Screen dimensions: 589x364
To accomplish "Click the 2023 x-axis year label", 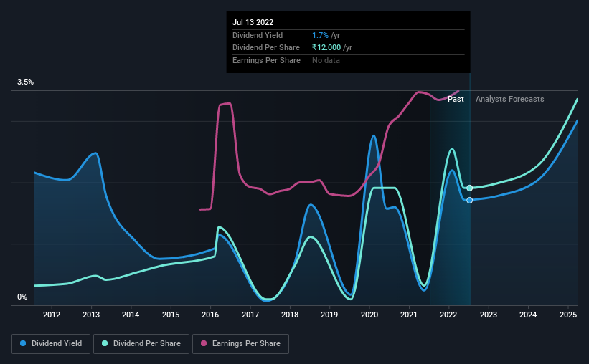I will 489,315.
